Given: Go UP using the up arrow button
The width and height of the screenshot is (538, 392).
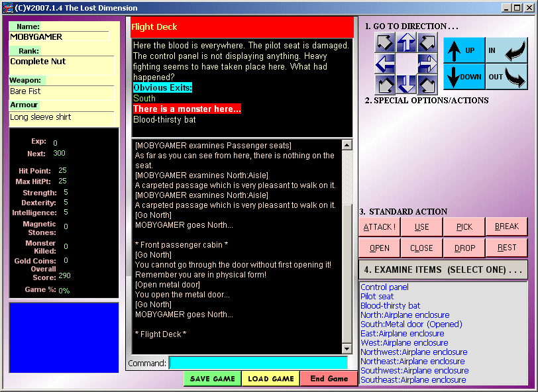Looking at the screenshot, I should pyautogui.click(x=463, y=50).
